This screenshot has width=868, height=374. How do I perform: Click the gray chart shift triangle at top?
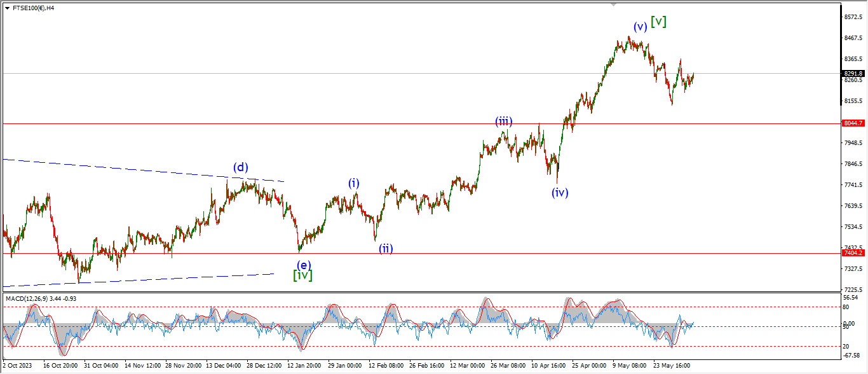tap(613, 4)
